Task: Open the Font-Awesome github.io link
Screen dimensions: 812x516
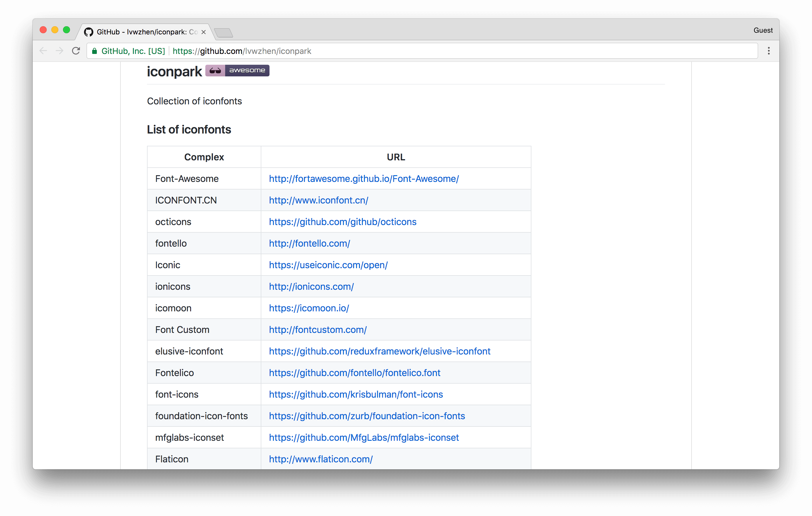Action: (363, 179)
